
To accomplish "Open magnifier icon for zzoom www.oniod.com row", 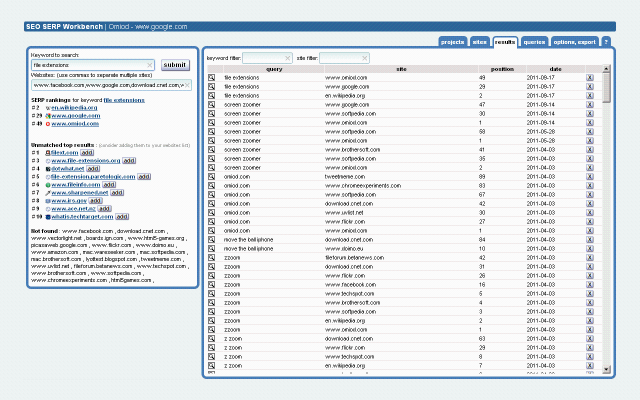I will click(211, 330).
